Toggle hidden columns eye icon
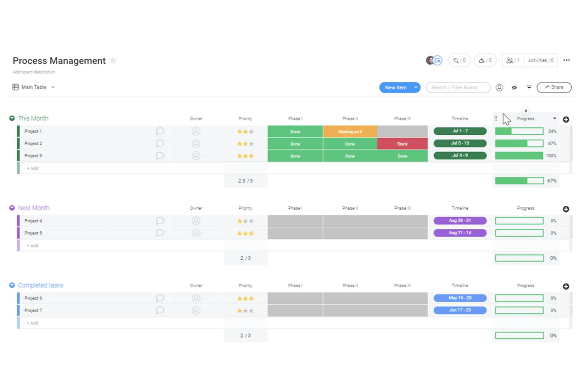Image resolution: width=588 pixels, height=392 pixels. (x=514, y=87)
